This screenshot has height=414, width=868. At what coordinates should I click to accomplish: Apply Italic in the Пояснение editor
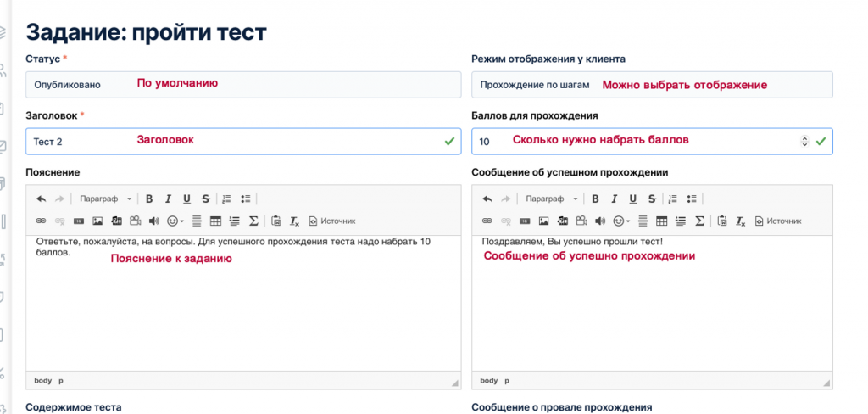click(x=168, y=199)
